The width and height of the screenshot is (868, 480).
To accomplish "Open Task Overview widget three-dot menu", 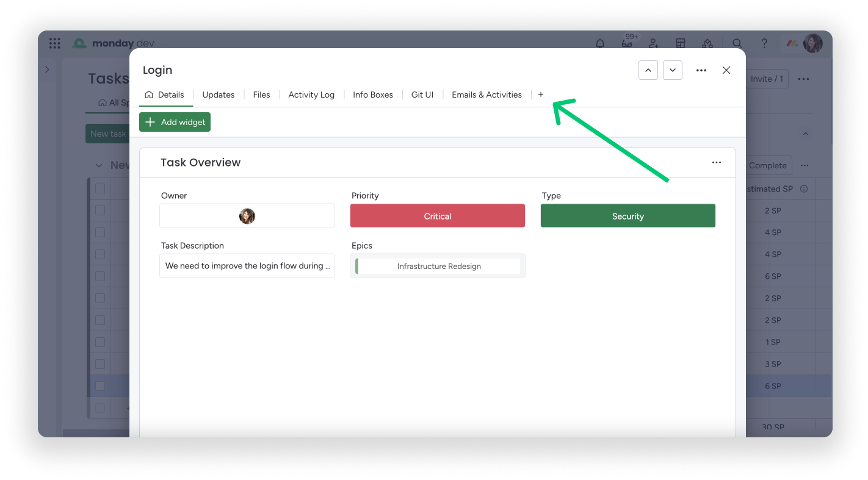I will (x=716, y=162).
